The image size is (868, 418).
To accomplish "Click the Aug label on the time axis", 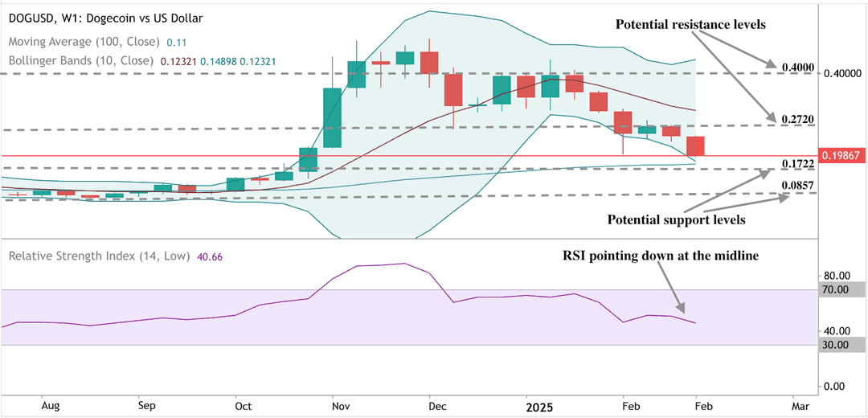I will click(51, 408).
